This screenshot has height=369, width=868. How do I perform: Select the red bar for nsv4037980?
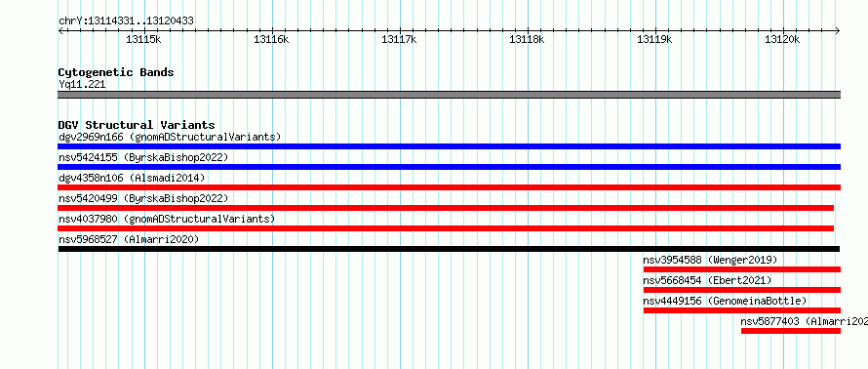pos(446,228)
